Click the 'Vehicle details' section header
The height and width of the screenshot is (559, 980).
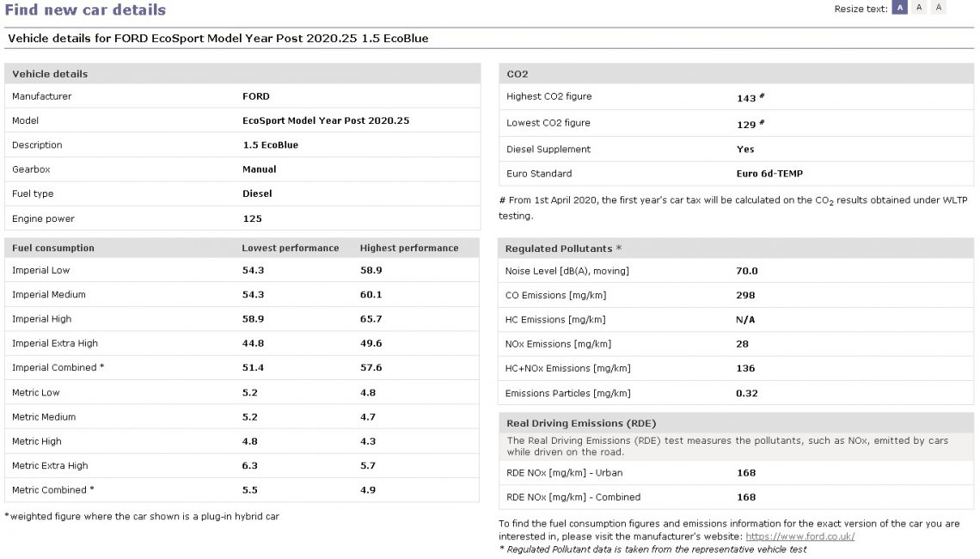tap(50, 74)
